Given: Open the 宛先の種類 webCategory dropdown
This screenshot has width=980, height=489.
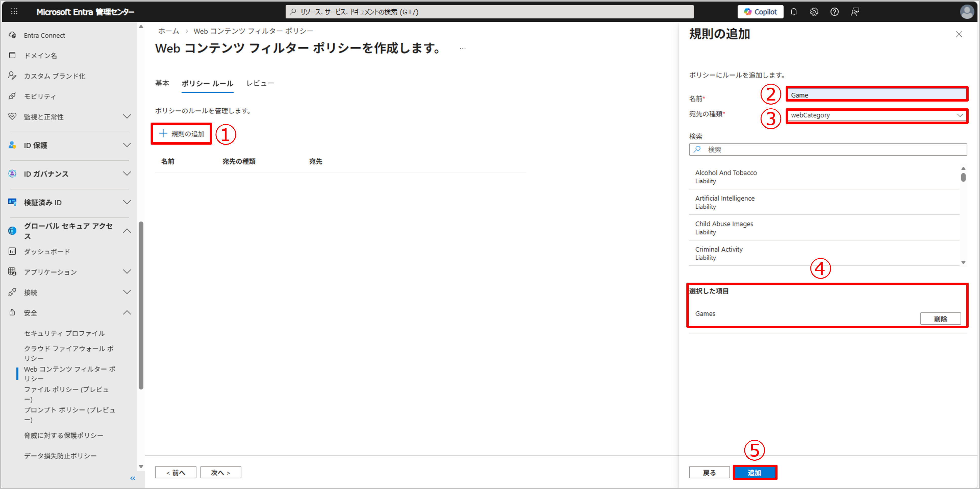Looking at the screenshot, I should pyautogui.click(x=876, y=115).
